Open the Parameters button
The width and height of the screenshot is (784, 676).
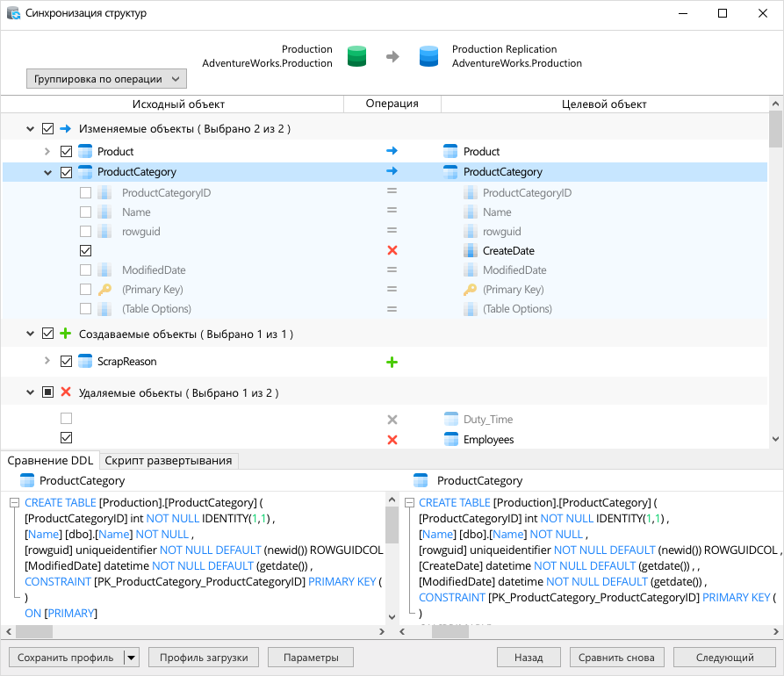point(311,658)
